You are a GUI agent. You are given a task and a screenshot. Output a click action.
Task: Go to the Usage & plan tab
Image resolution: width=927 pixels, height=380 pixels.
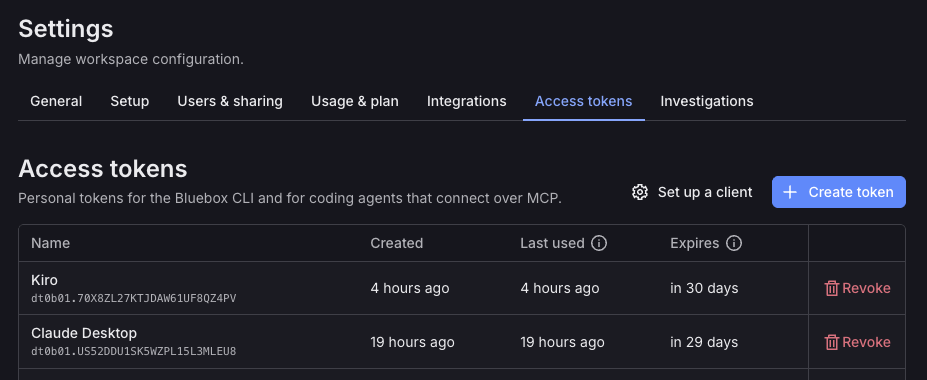point(355,102)
